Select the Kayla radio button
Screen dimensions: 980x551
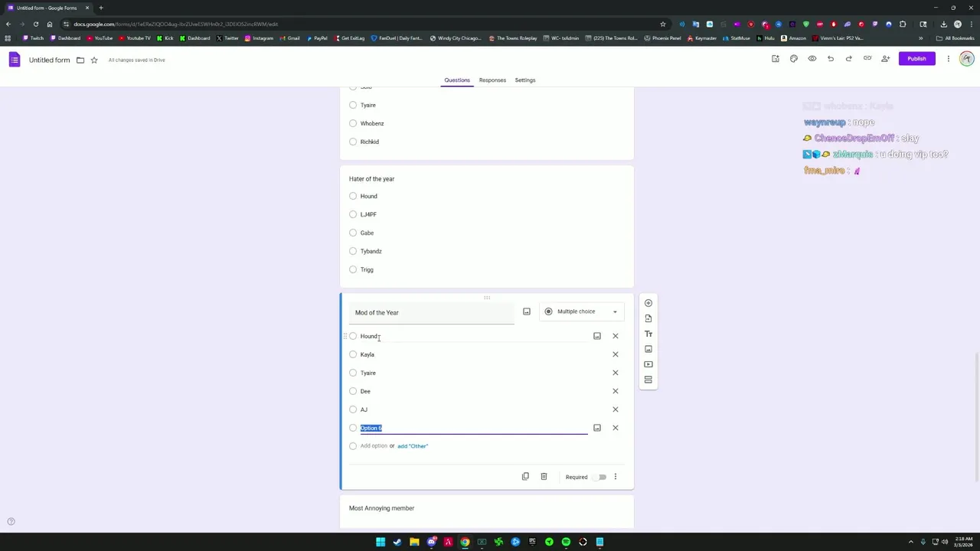tap(353, 354)
